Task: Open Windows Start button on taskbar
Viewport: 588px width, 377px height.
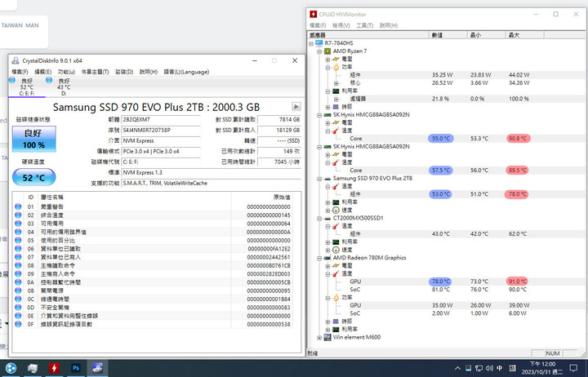Action: [11, 368]
